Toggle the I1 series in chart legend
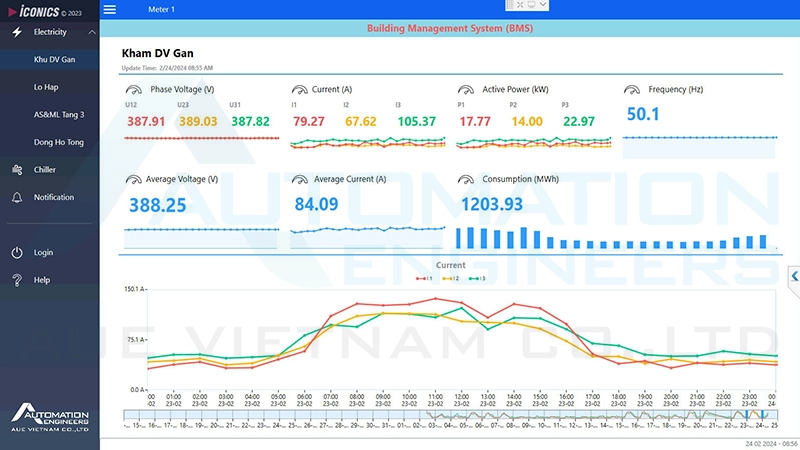The width and height of the screenshot is (800, 450). click(x=426, y=278)
